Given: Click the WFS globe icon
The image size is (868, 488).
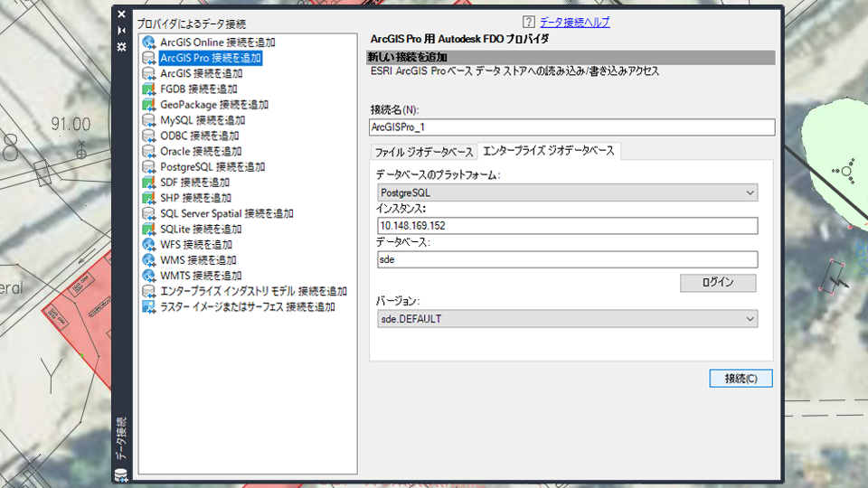Looking at the screenshot, I should [148, 244].
